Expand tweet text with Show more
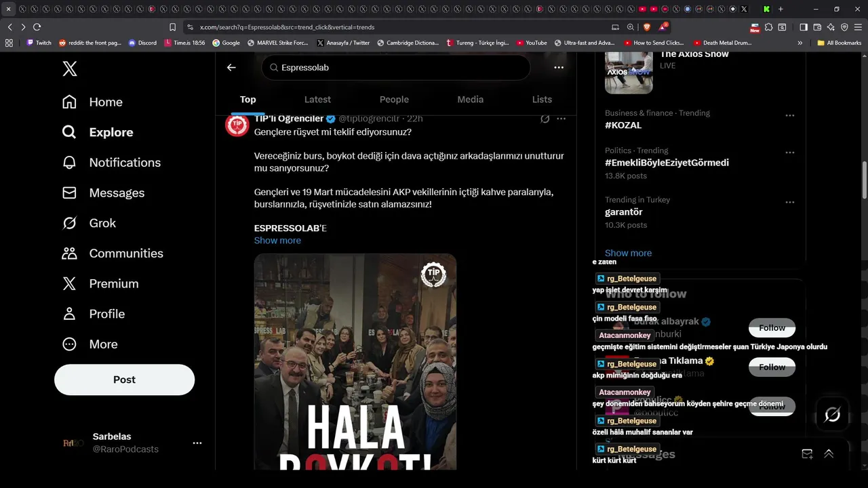The width and height of the screenshot is (868, 488). (x=277, y=241)
